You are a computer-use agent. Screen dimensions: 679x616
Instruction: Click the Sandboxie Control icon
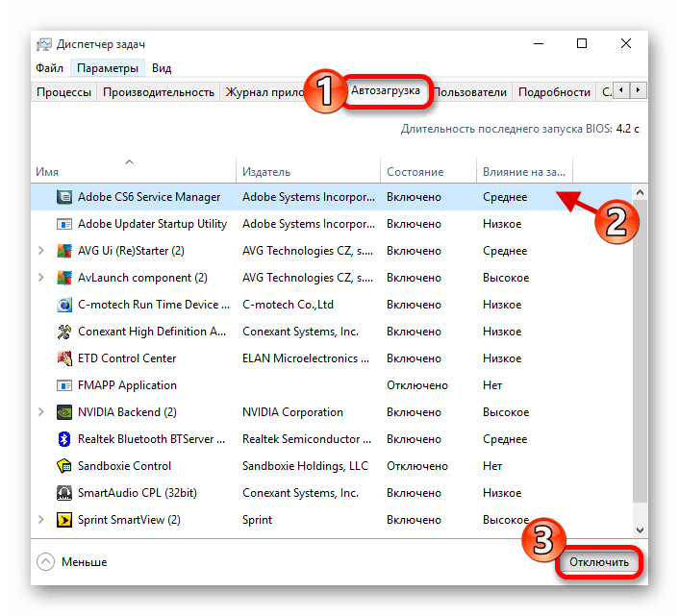pos(64,466)
